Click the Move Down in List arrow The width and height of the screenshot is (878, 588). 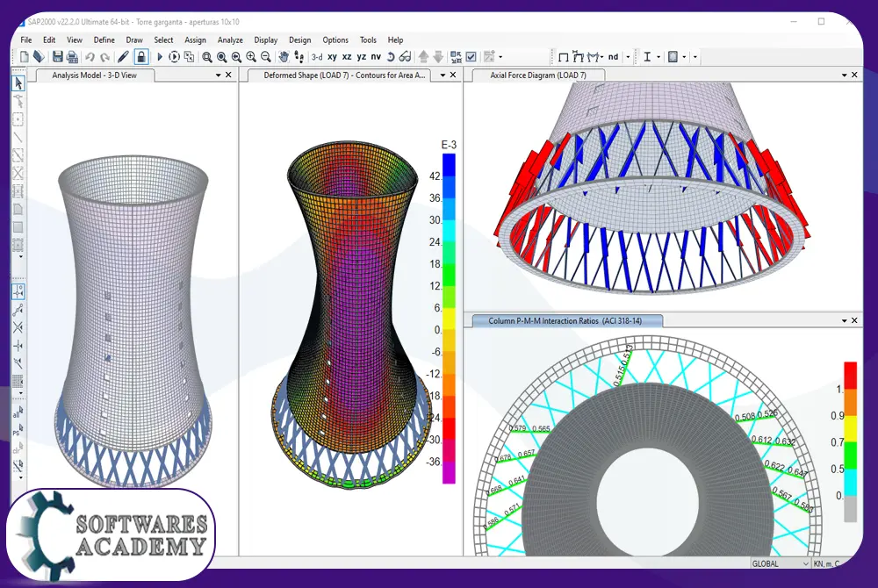click(438, 56)
